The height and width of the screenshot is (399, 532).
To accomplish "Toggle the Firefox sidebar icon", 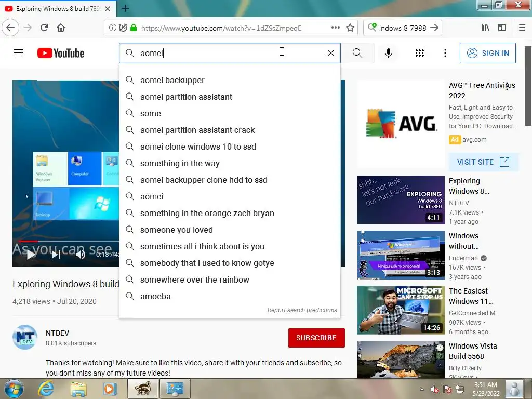I will pyautogui.click(x=502, y=28).
